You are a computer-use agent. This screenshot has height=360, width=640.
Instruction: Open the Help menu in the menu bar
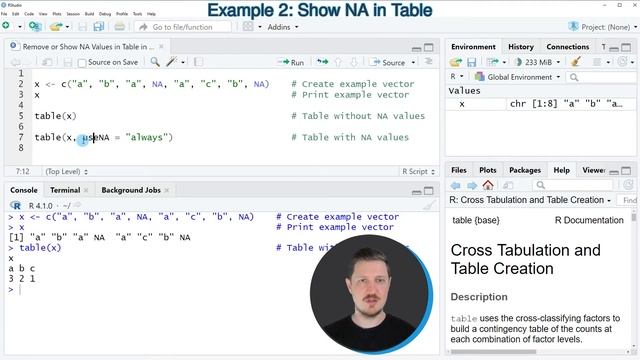151,14
